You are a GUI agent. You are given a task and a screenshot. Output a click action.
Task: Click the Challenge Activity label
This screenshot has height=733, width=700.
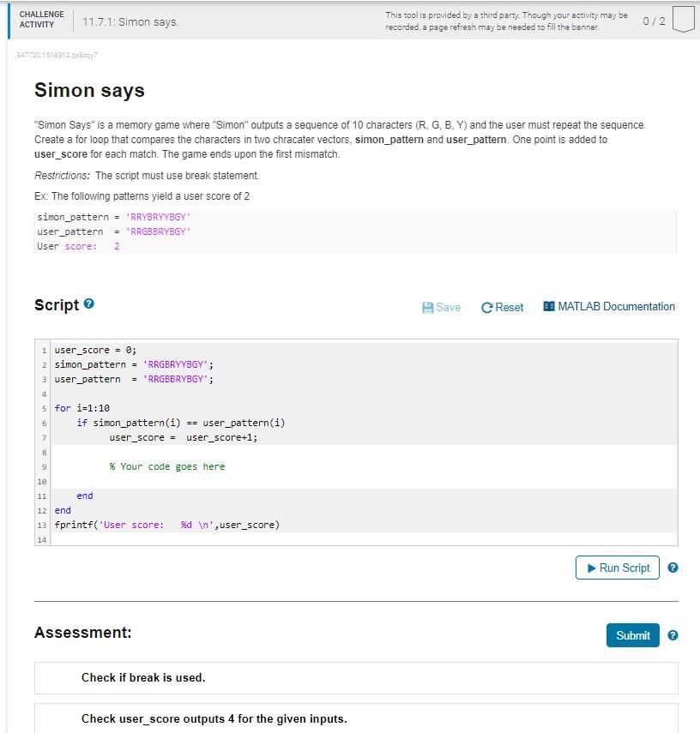pos(41,20)
